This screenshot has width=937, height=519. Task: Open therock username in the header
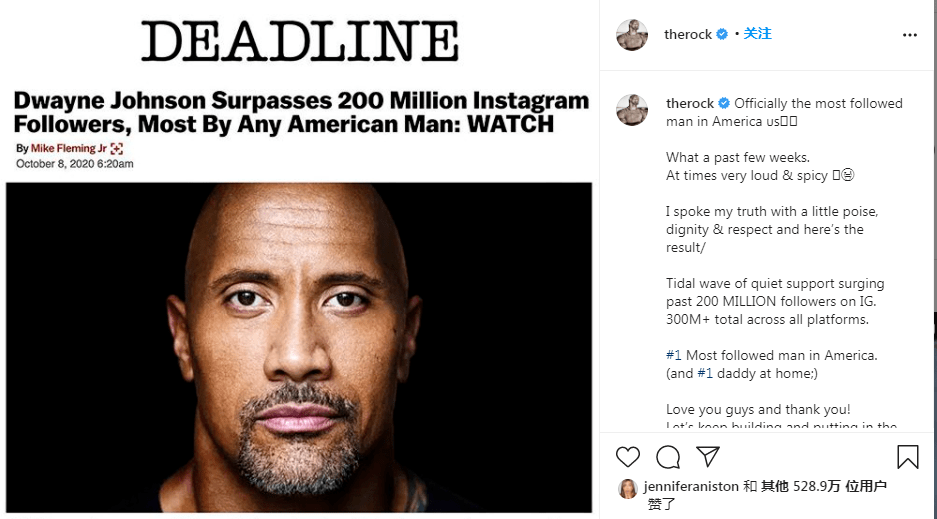688,35
